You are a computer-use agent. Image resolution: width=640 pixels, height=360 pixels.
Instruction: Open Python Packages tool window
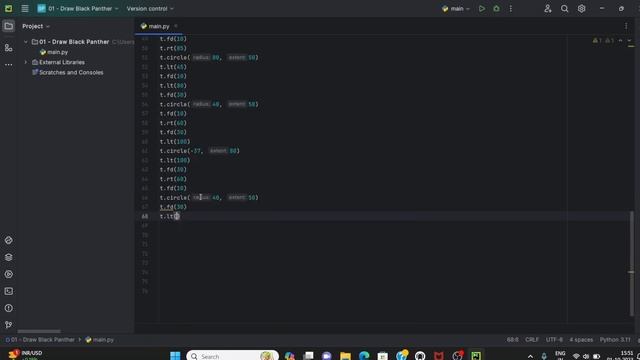click(x=9, y=240)
